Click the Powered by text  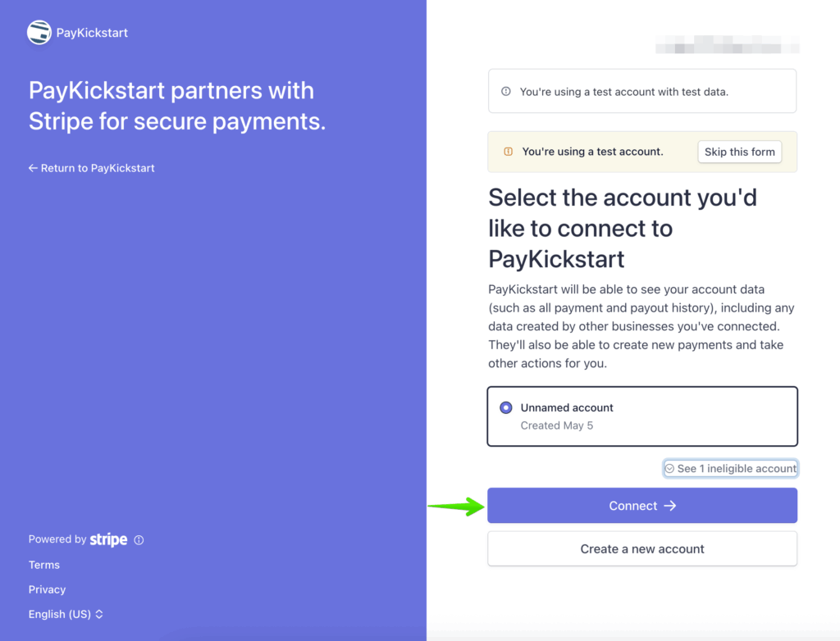coord(57,539)
